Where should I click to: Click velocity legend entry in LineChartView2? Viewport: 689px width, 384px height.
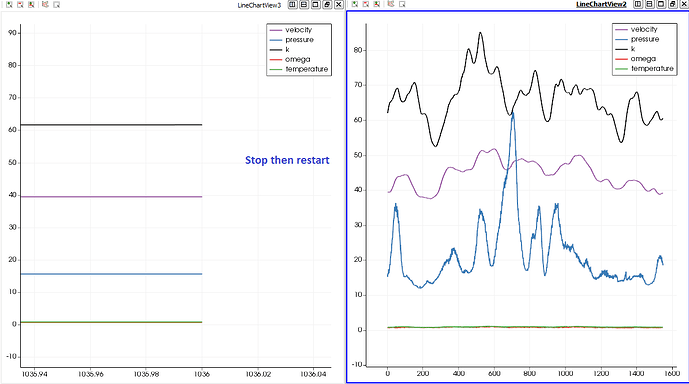(x=637, y=29)
